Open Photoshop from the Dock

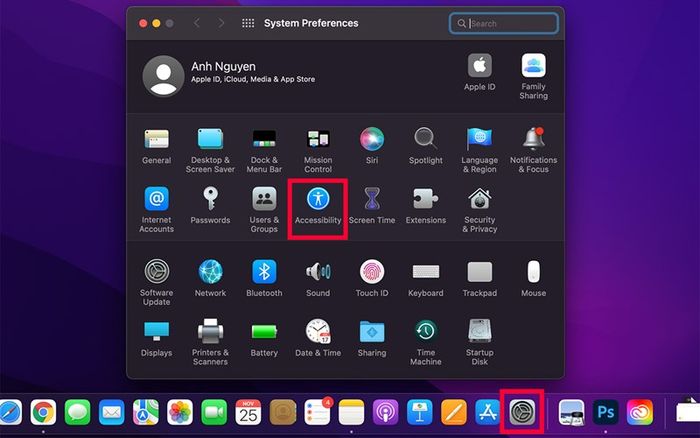(x=606, y=412)
